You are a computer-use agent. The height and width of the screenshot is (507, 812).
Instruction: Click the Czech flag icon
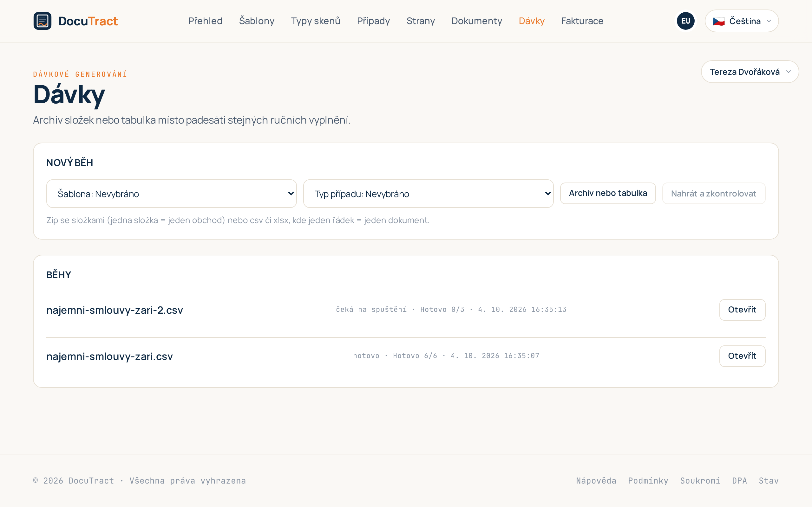[x=718, y=21]
